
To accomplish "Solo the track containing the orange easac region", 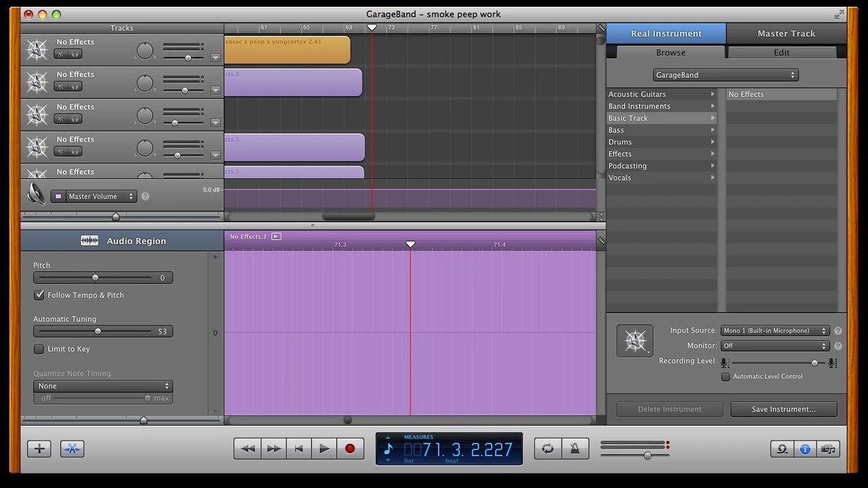I will [x=75, y=54].
